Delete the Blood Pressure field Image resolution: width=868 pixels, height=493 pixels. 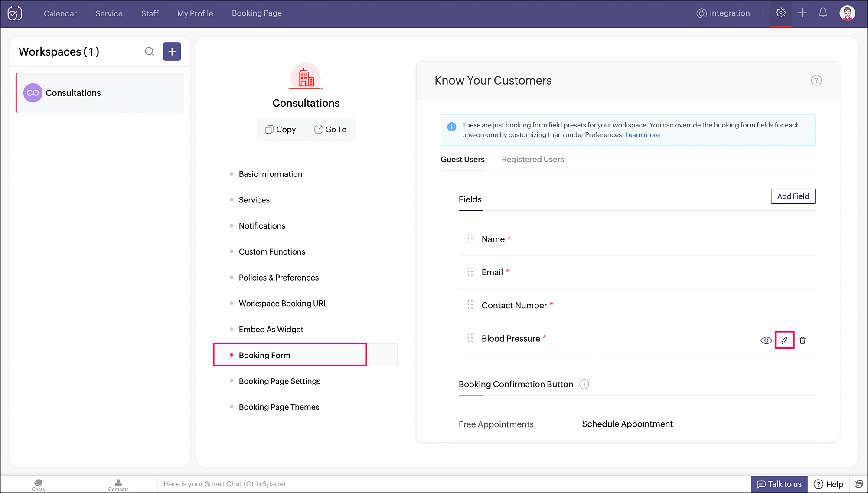point(803,340)
